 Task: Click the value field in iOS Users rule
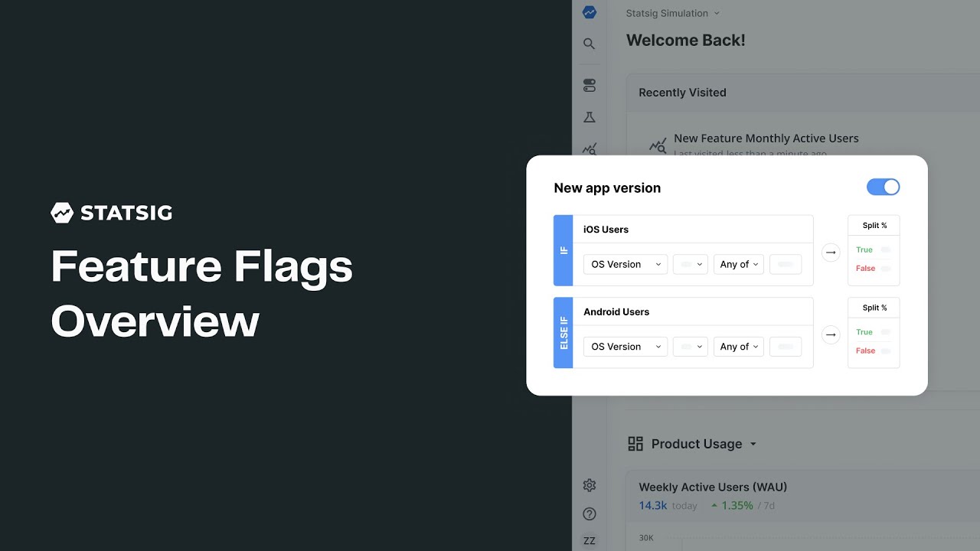[785, 264]
